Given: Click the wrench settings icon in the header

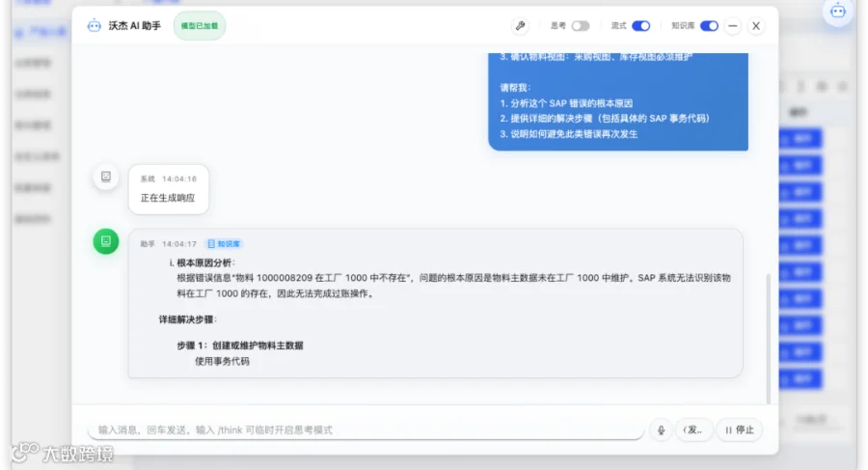Looking at the screenshot, I should pyautogui.click(x=521, y=26).
